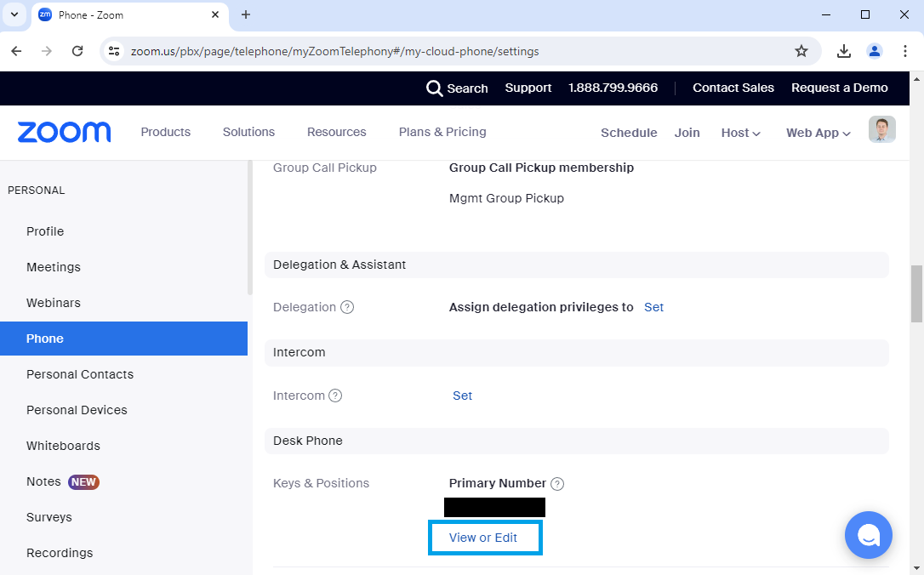
Task: Click the Mgmt Group Pickup text
Action: click(506, 198)
